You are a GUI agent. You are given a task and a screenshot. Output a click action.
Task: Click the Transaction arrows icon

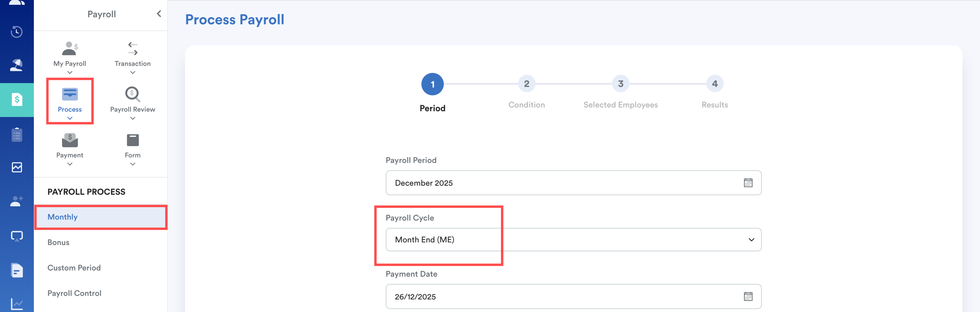(x=132, y=49)
